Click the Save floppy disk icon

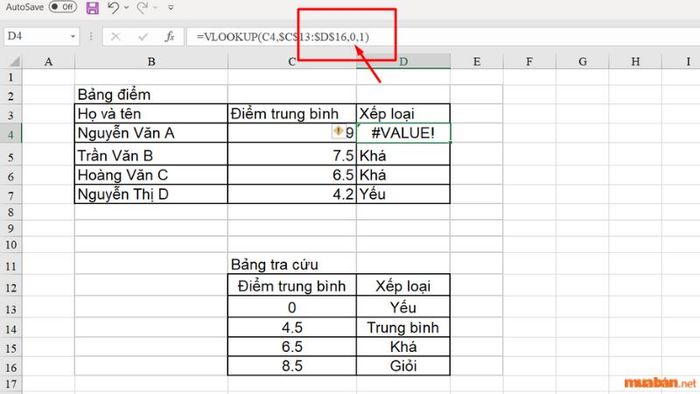[x=92, y=8]
